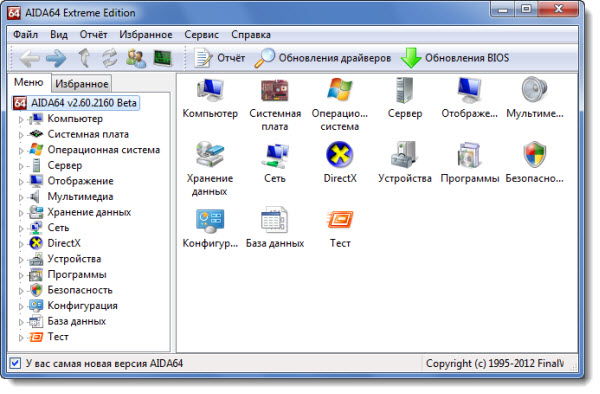Expand the Безопасность tree node
The height and width of the screenshot is (394, 600).
tap(21, 291)
